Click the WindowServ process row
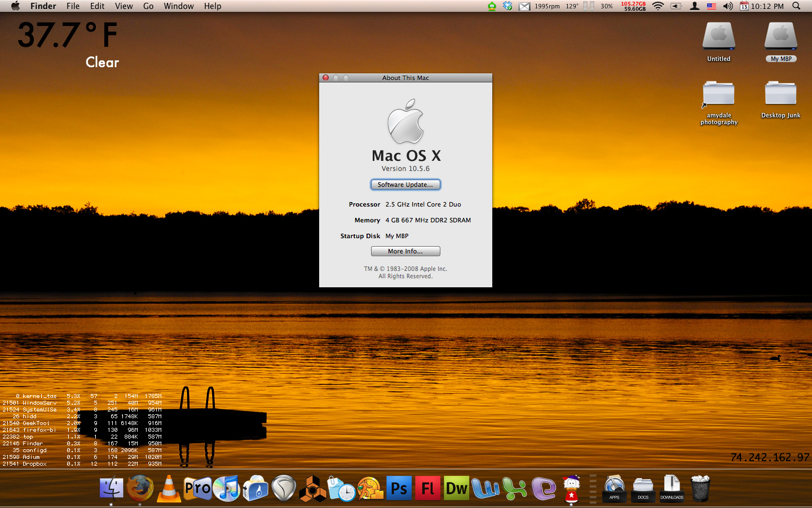 coord(82,403)
